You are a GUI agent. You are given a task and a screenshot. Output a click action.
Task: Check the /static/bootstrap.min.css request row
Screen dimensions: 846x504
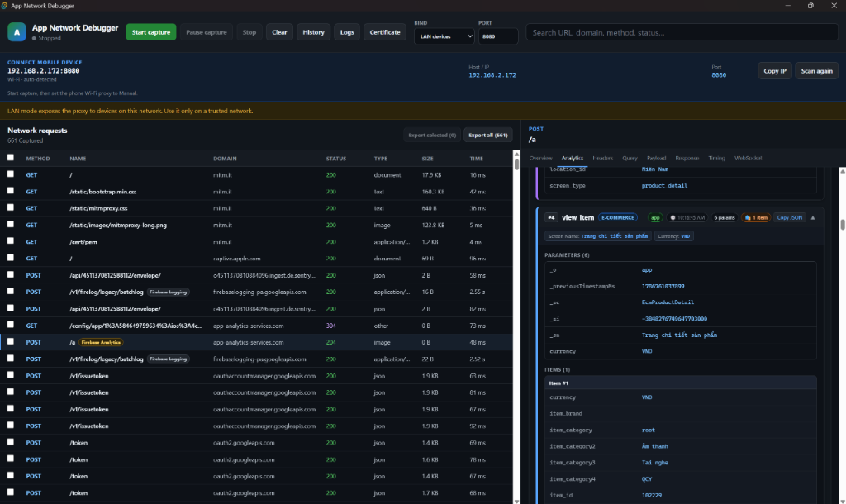[10, 191]
